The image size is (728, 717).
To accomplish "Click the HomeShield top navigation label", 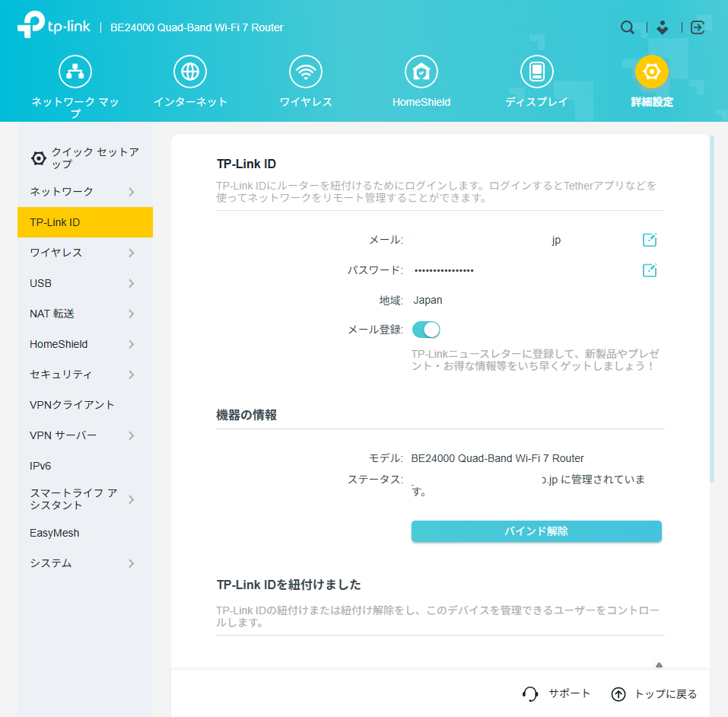I will [421, 102].
